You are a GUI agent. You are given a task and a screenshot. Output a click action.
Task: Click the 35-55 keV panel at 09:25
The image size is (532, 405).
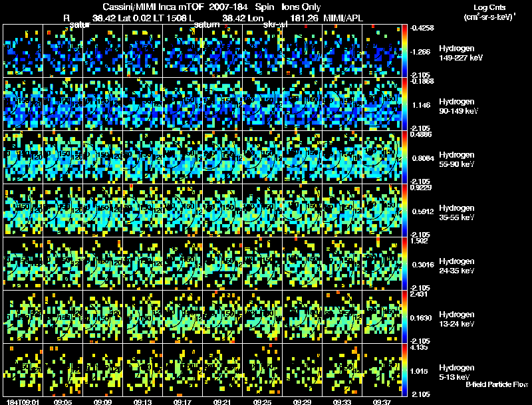(262, 211)
